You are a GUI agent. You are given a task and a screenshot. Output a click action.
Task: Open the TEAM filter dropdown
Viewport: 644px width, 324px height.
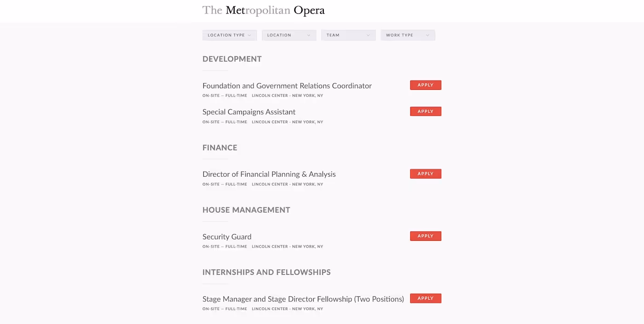[x=348, y=35]
